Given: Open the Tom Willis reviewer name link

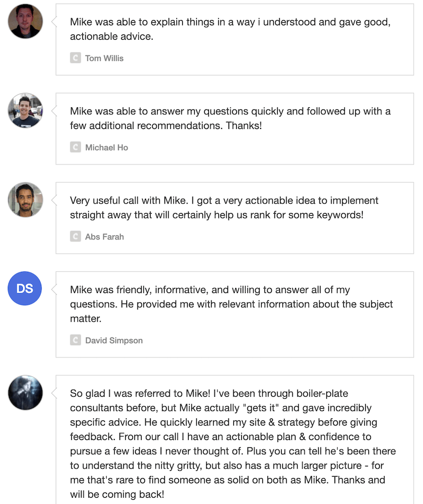Looking at the screenshot, I should [x=104, y=58].
